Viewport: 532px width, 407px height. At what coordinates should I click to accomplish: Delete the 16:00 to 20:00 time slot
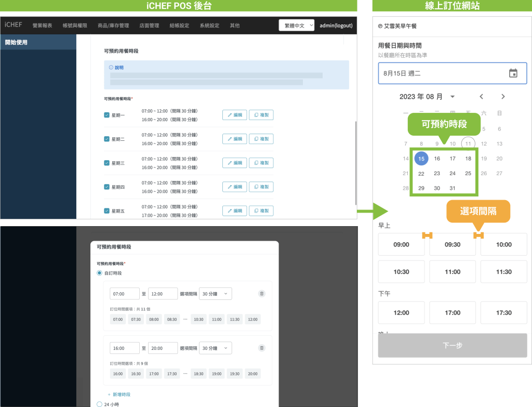262,348
